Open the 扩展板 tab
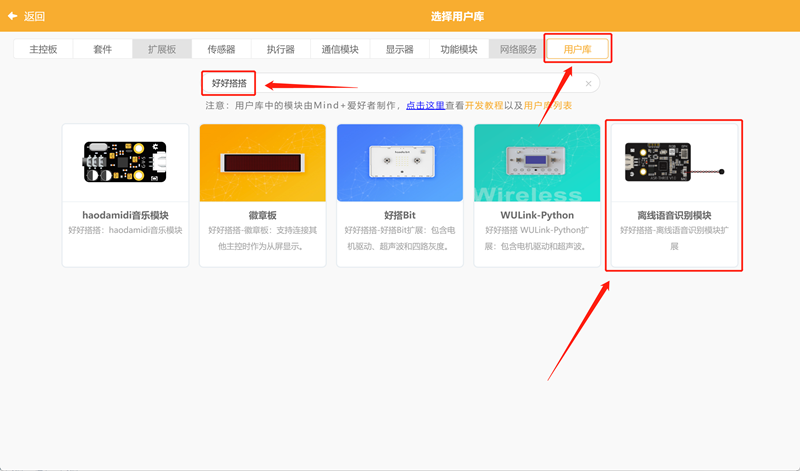The width and height of the screenshot is (800, 471). click(x=162, y=49)
